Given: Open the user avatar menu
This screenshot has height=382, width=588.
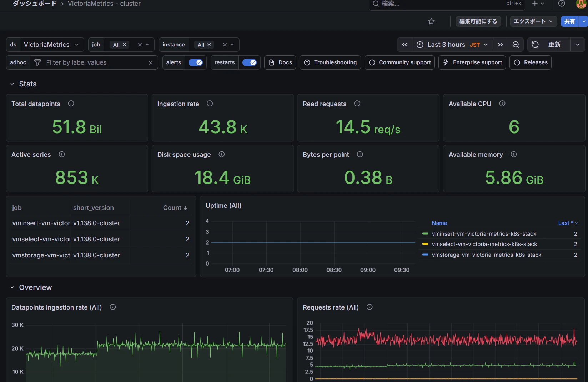Looking at the screenshot, I should (581, 4).
